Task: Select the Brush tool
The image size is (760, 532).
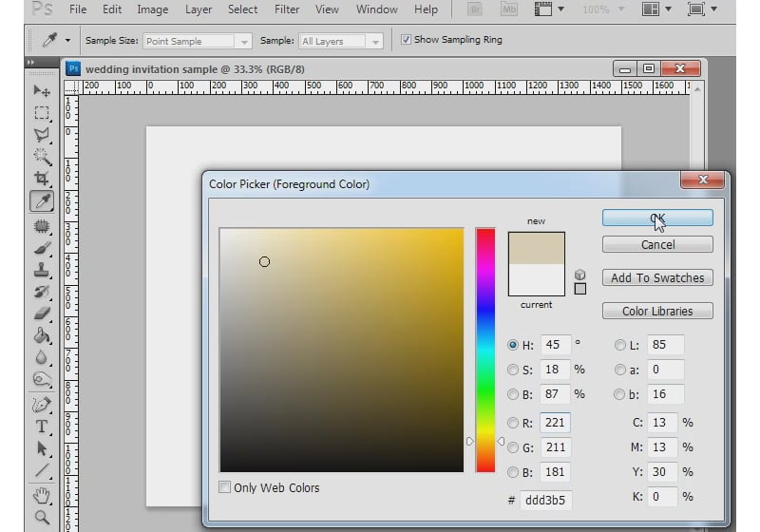Action: [x=42, y=248]
